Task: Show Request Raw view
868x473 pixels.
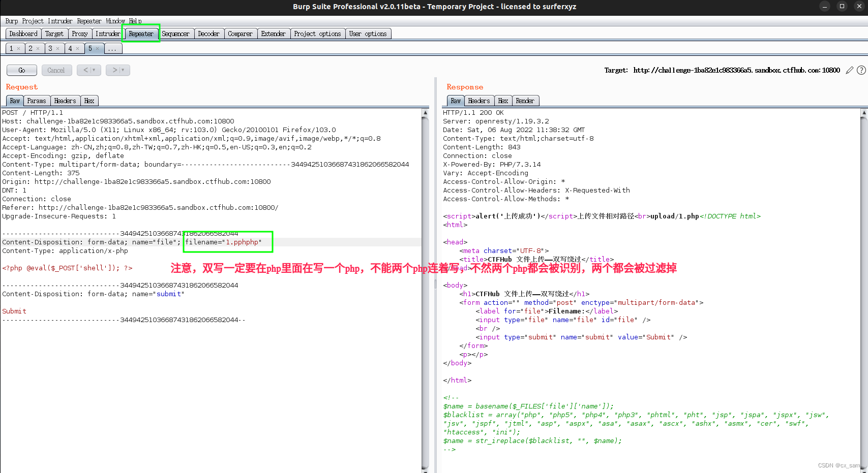Action: pyautogui.click(x=15, y=101)
